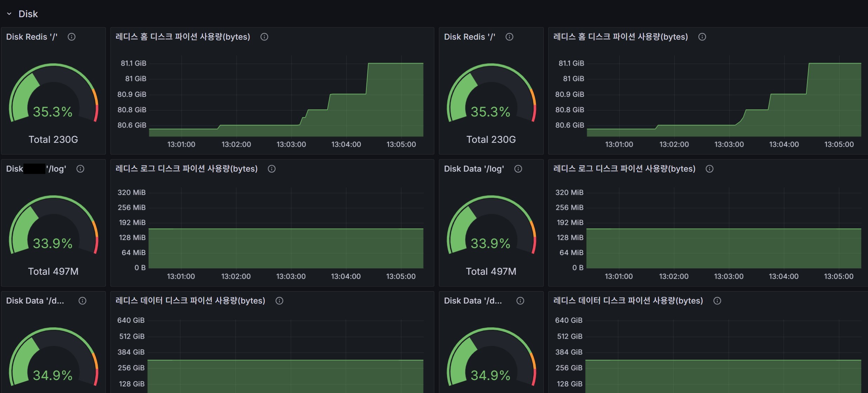Click left 34.9% gauge value
This screenshot has height=393, width=868.
tap(53, 375)
